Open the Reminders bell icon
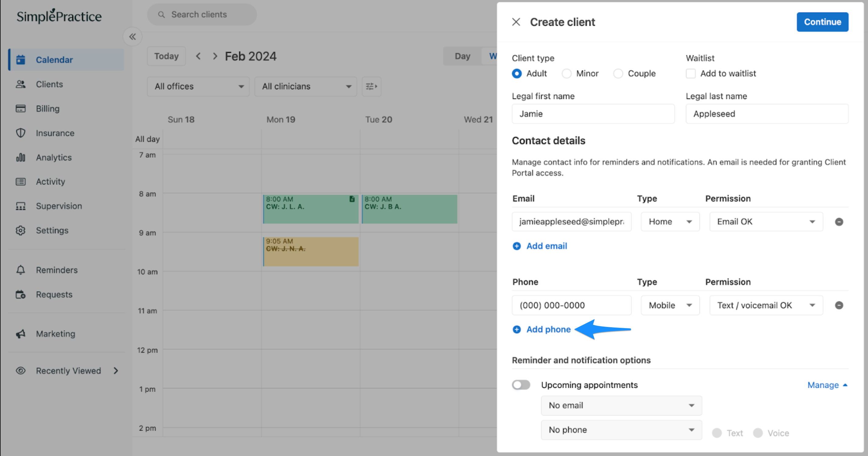 tap(21, 270)
